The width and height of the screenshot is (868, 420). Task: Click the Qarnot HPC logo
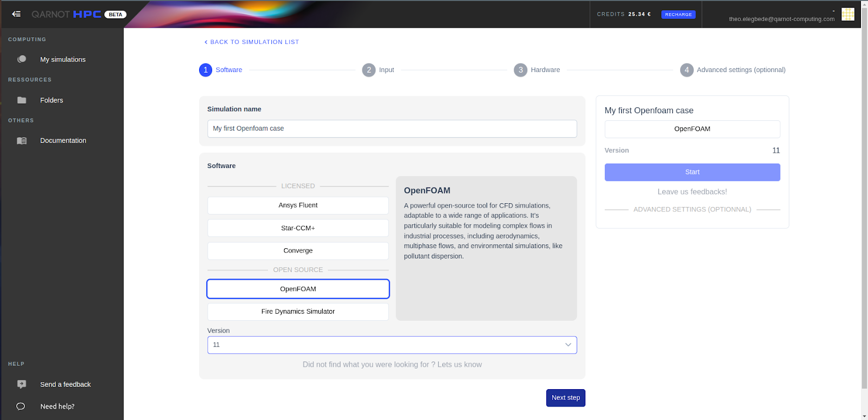click(x=66, y=14)
